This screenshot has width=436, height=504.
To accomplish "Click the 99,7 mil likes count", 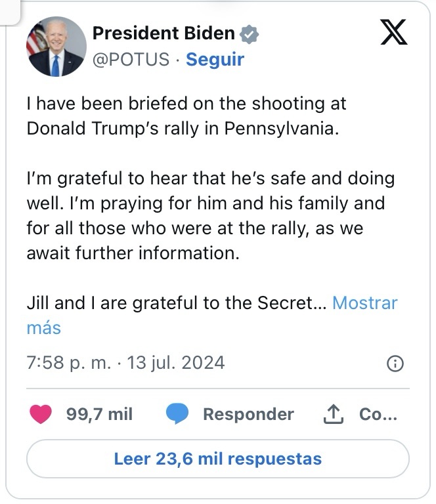I will (99, 414).
